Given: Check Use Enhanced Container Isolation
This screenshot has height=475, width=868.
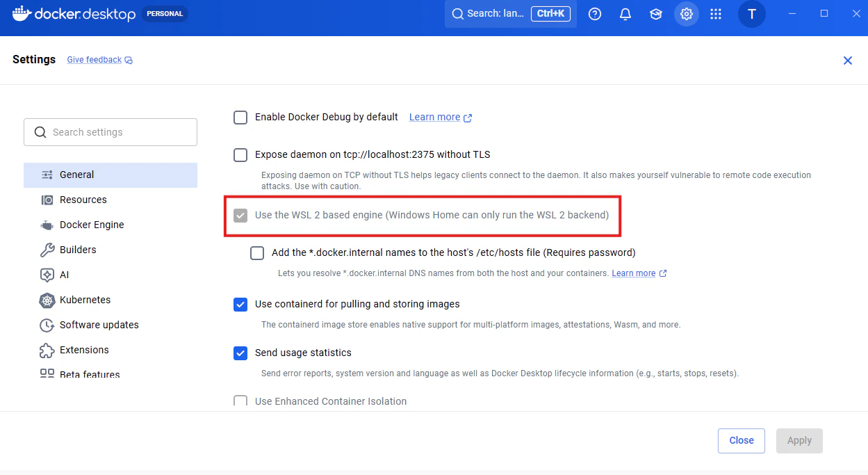Looking at the screenshot, I should [x=240, y=401].
